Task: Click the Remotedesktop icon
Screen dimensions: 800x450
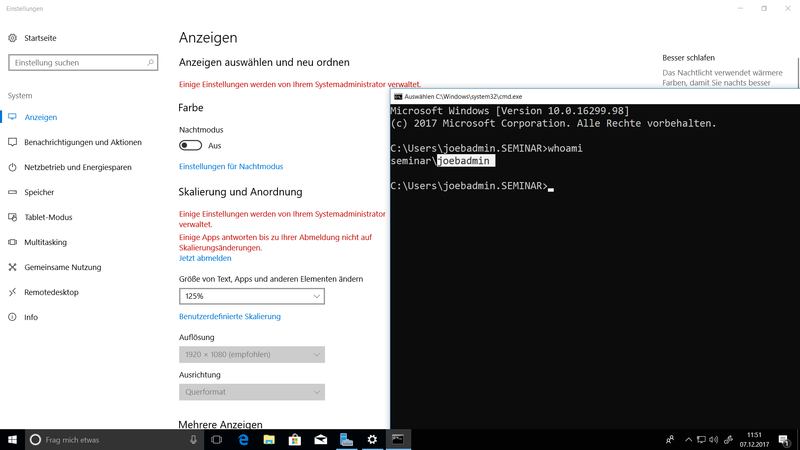Action: 13,292
